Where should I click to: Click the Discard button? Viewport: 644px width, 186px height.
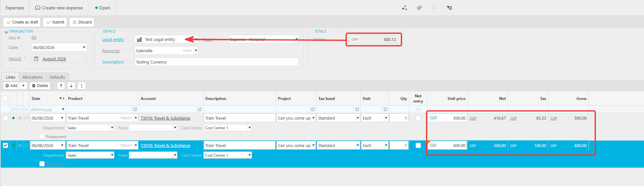pyautogui.click(x=82, y=22)
